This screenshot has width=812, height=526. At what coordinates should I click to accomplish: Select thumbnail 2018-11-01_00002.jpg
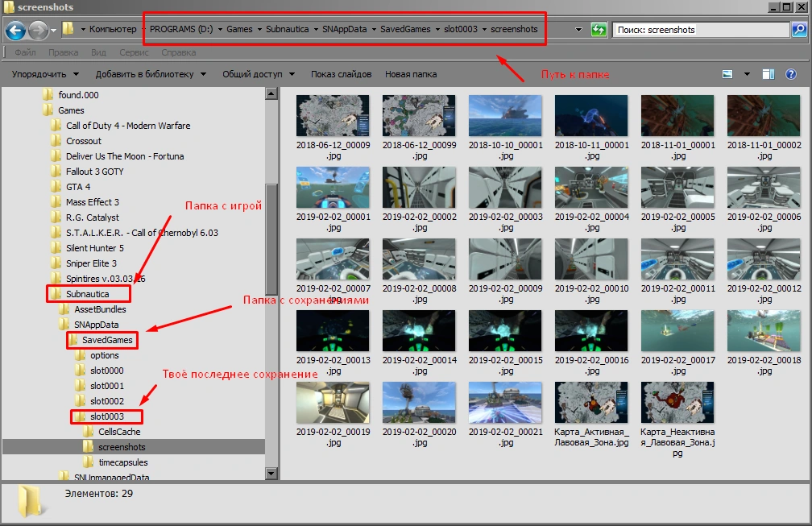pyautogui.click(x=764, y=116)
